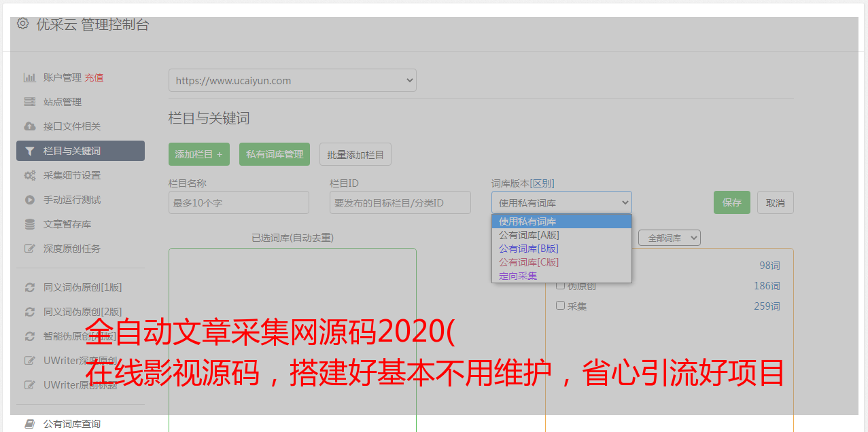Click the 优采云 管理控制台 title
The height and width of the screenshot is (432, 868).
point(92,24)
